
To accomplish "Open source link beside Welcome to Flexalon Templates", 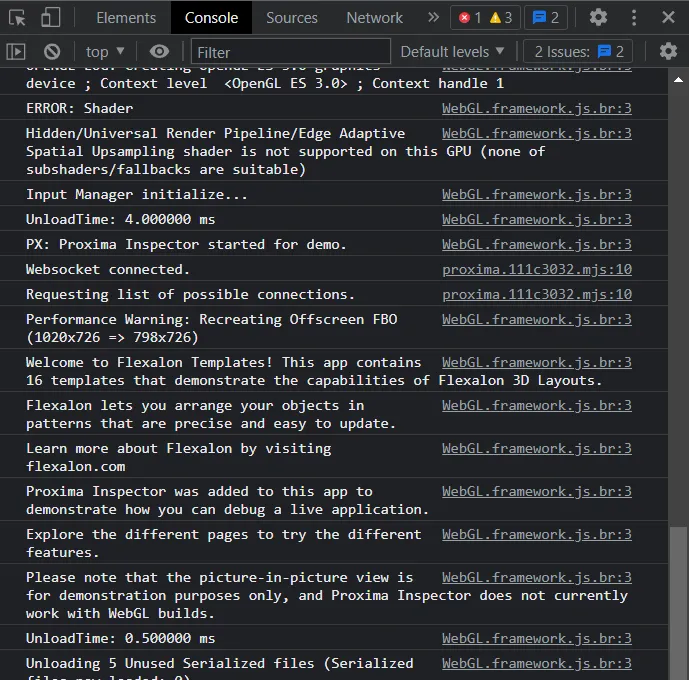I will [x=537, y=362].
